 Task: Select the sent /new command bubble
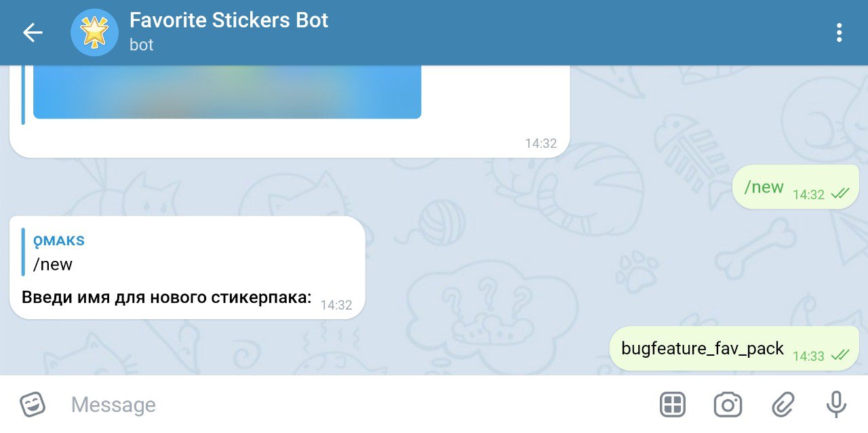(795, 187)
